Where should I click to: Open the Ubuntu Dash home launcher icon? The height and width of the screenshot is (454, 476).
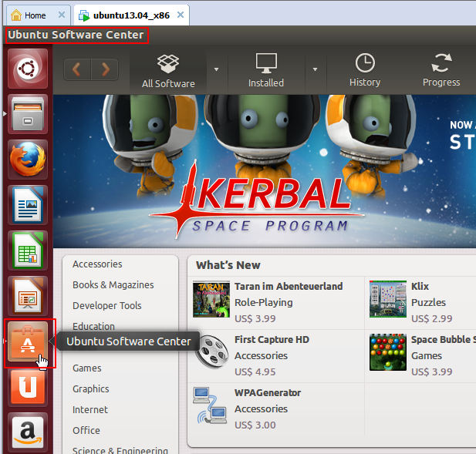tap(28, 69)
